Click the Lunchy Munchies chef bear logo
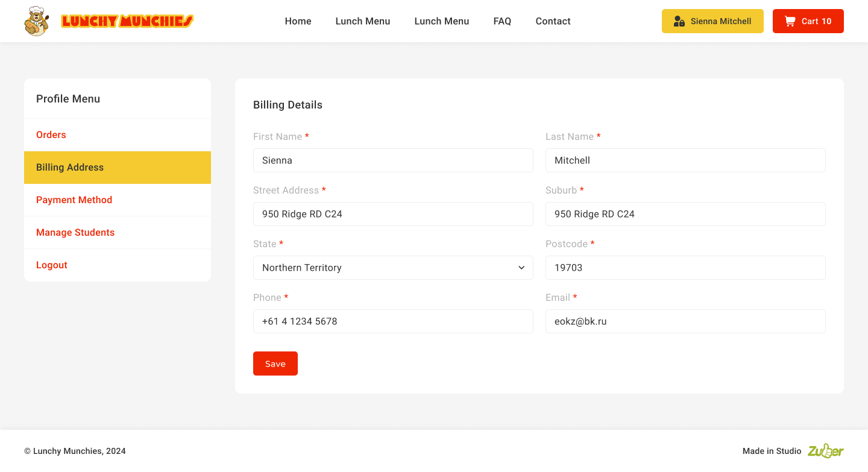The height and width of the screenshot is (472, 868). click(36, 21)
